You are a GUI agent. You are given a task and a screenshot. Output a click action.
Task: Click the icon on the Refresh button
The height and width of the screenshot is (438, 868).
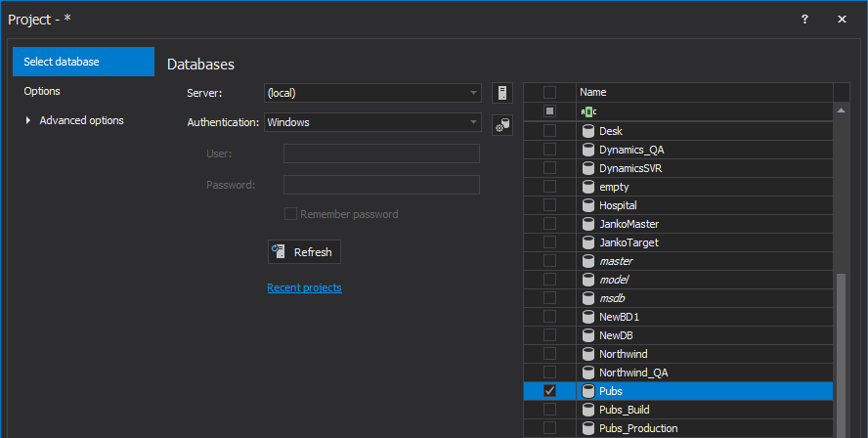tap(279, 252)
